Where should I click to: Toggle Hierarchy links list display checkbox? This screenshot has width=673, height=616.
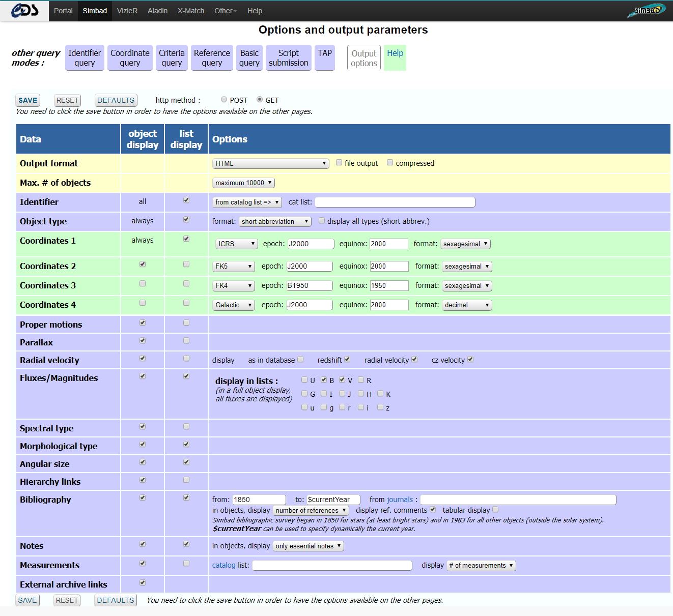pyautogui.click(x=186, y=480)
